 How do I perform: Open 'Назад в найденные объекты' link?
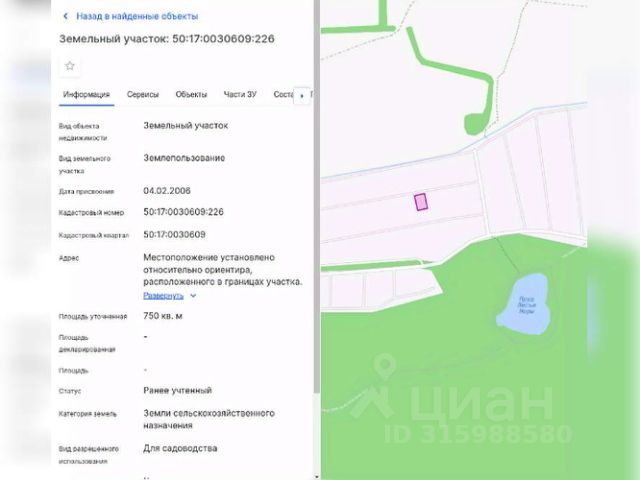137,16
